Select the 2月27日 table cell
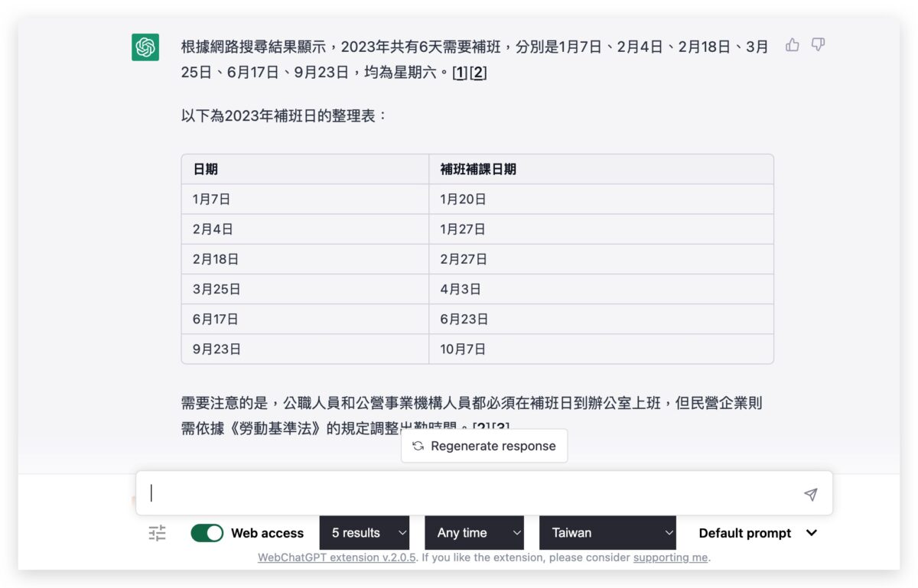The image size is (918, 588). click(x=601, y=259)
